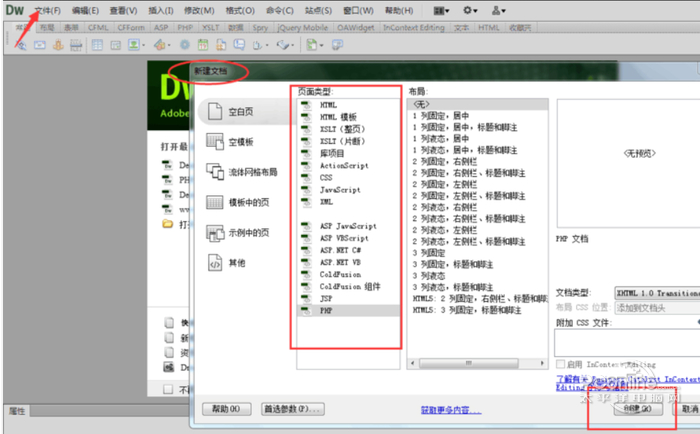Insert a horizontal rule from toolbar
The image size is (700, 434).
click(x=76, y=45)
